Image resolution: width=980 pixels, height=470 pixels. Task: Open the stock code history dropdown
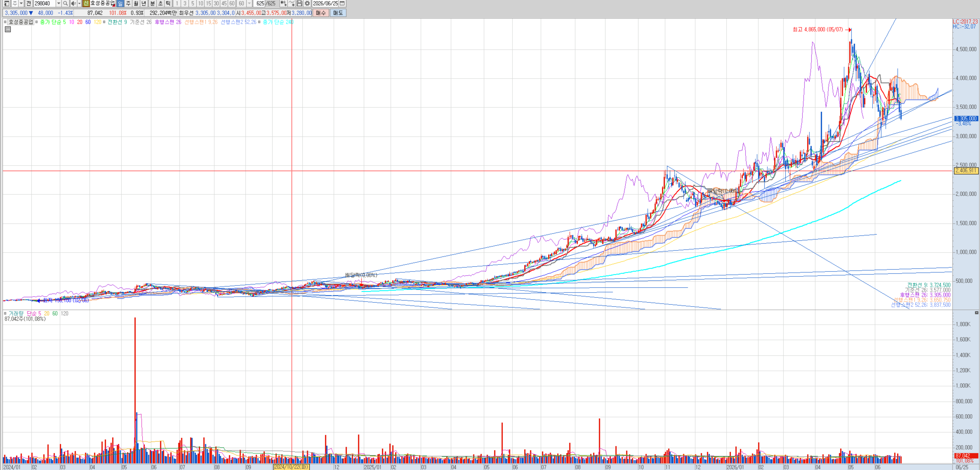pos(59,3)
